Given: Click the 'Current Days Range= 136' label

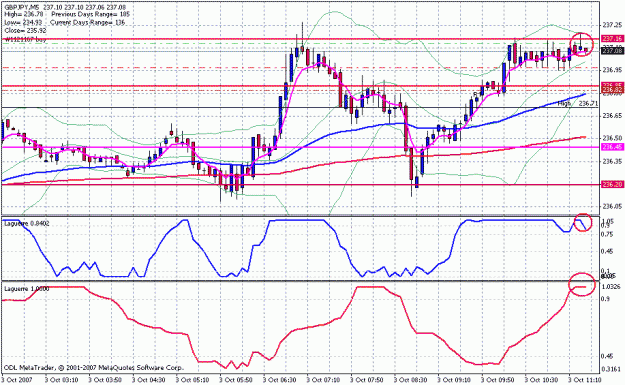Looking at the screenshot, I should click(x=88, y=22).
